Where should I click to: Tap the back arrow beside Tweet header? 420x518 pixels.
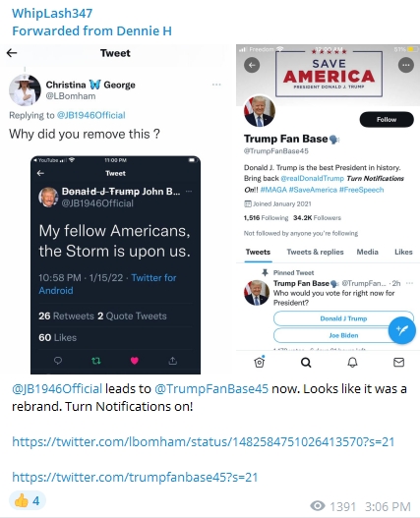(12, 53)
